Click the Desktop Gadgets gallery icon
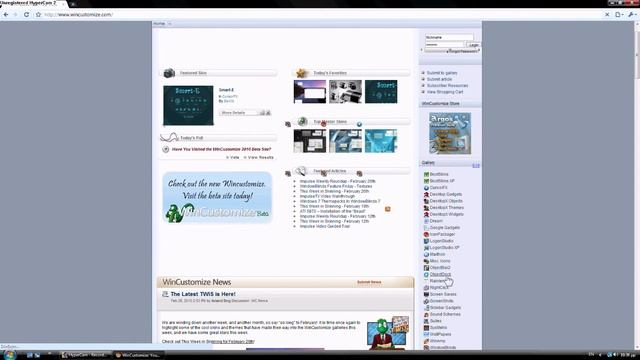 [426, 194]
